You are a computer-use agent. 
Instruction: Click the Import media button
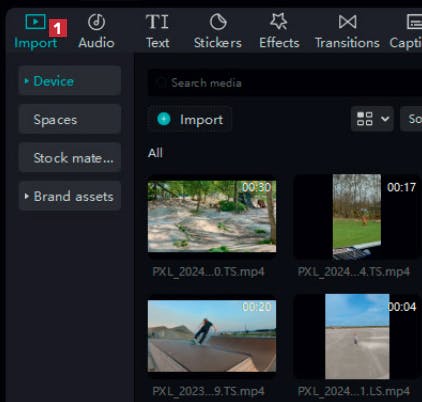click(x=190, y=119)
